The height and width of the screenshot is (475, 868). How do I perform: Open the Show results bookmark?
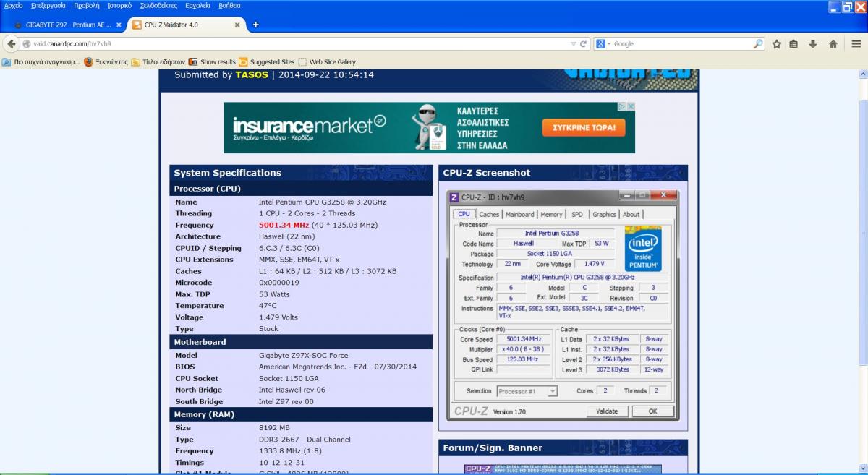click(212, 62)
